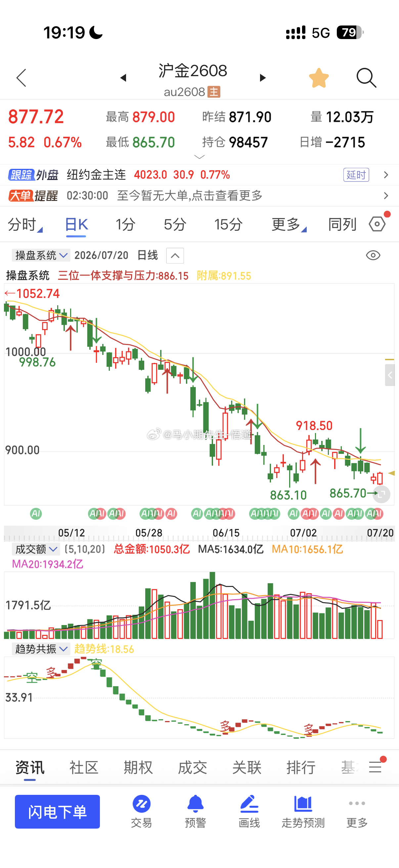Screen dimensions: 399x868
Task: Tap the 延时 delayed tag
Action: (x=356, y=175)
